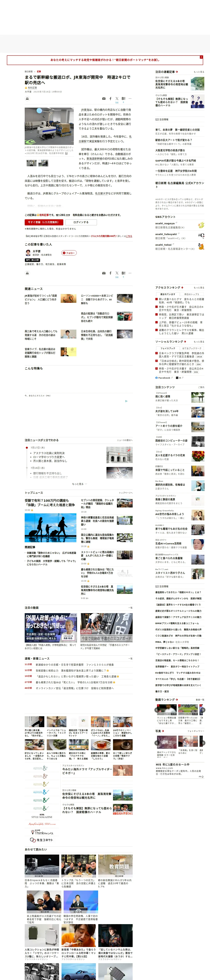Click previous arrow in 写真 carousel

point(157,743)
